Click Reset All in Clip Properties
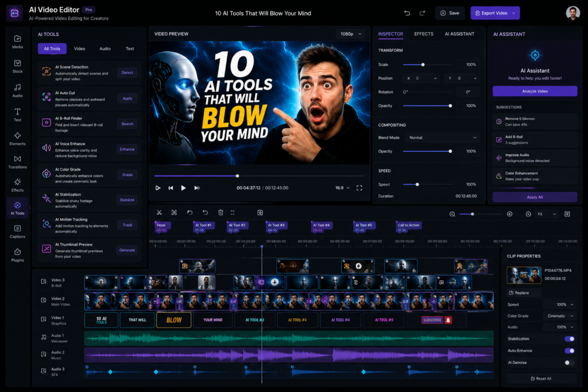 click(x=541, y=378)
